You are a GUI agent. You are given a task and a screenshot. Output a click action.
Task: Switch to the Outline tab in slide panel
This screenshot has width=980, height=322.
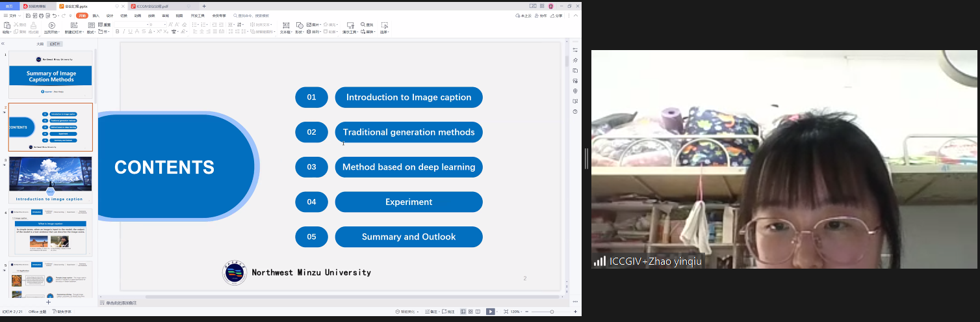(x=40, y=44)
